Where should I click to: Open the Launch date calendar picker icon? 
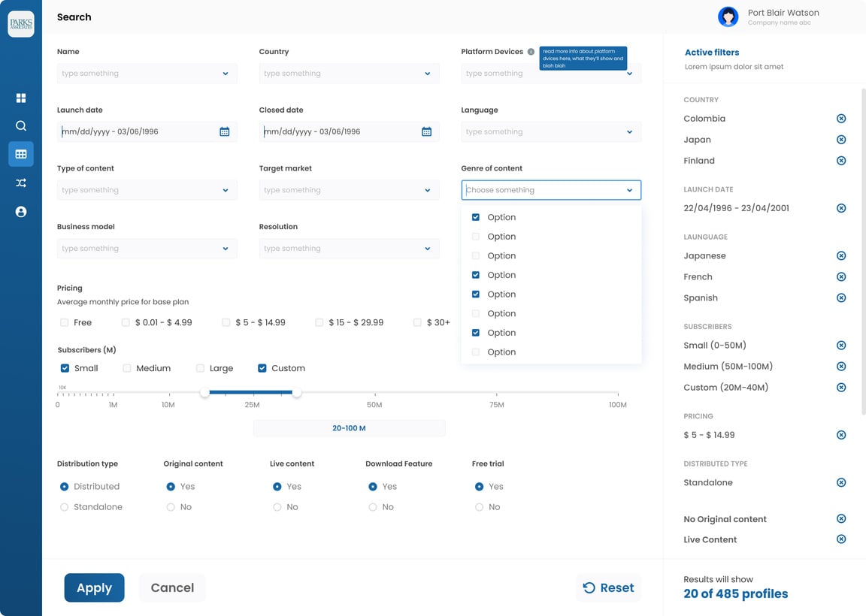click(x=224, y=131)
